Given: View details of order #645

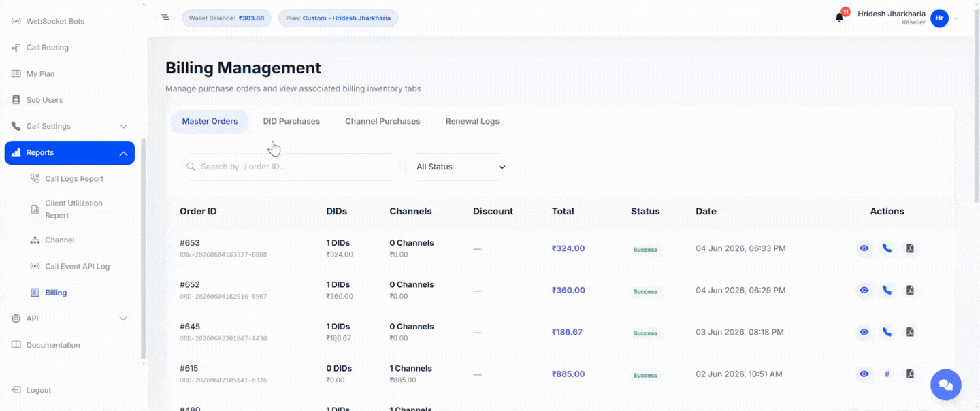Looking at the screenshot, I should point(864,332).
